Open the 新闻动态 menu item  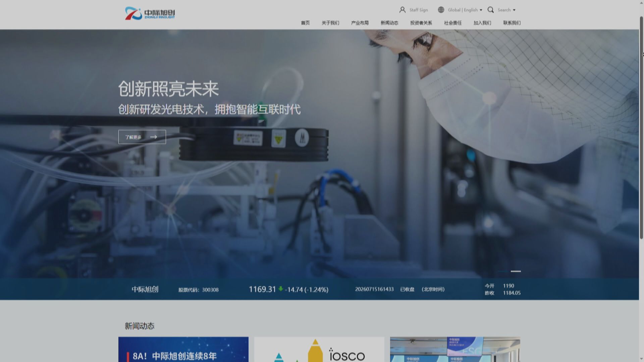(389, 23)
